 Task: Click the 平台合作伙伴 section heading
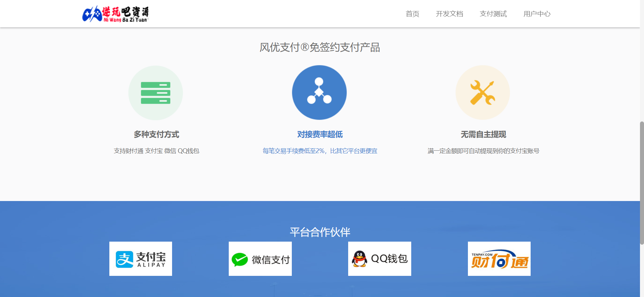(320, 232)
